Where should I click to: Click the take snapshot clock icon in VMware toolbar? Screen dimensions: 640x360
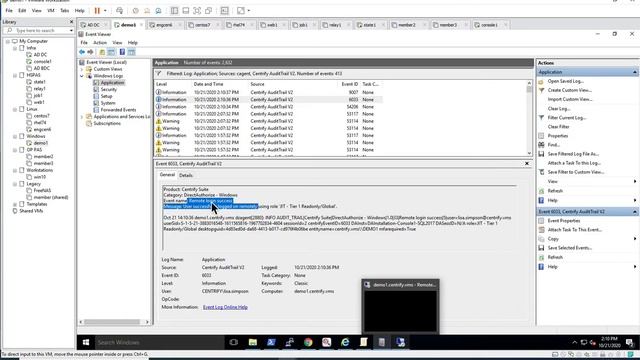click(136, 11)
